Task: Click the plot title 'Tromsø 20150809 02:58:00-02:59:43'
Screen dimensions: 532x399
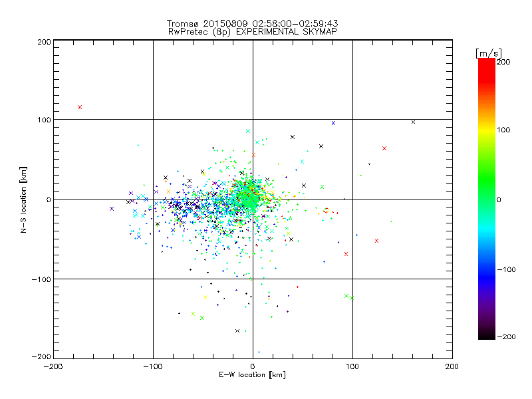Action: [252, 23]
